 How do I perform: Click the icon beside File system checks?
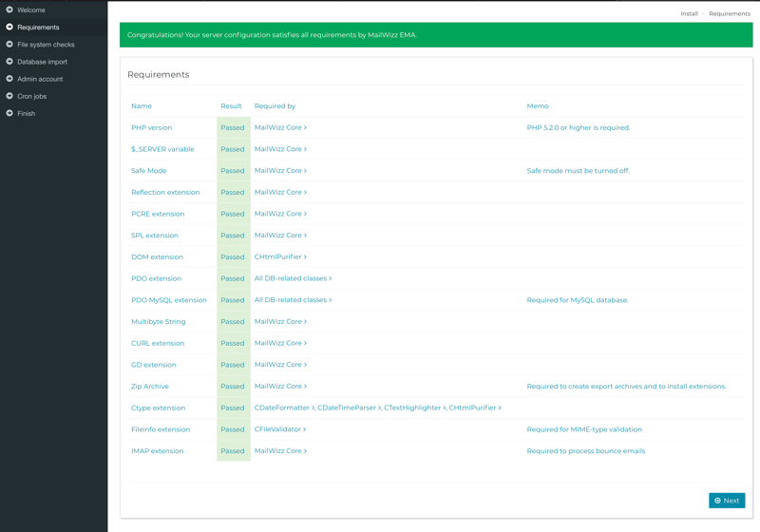(x=9, y=44)
